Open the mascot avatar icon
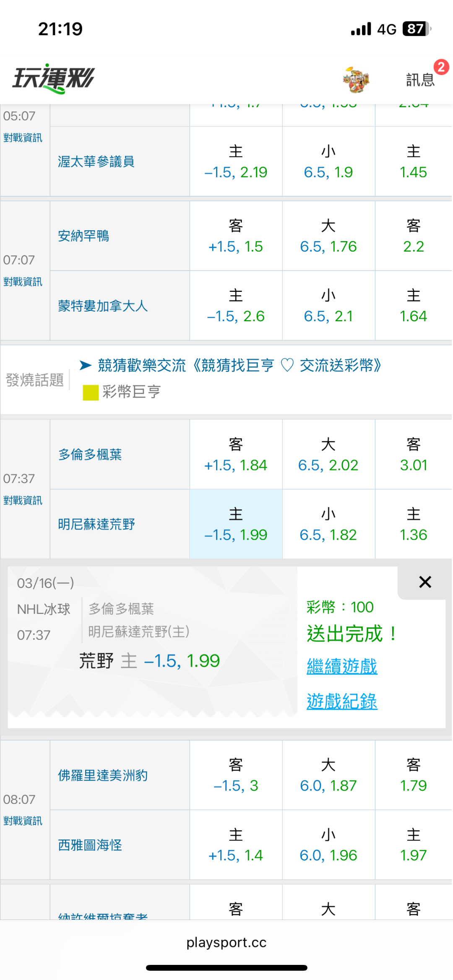 [356, 79]
